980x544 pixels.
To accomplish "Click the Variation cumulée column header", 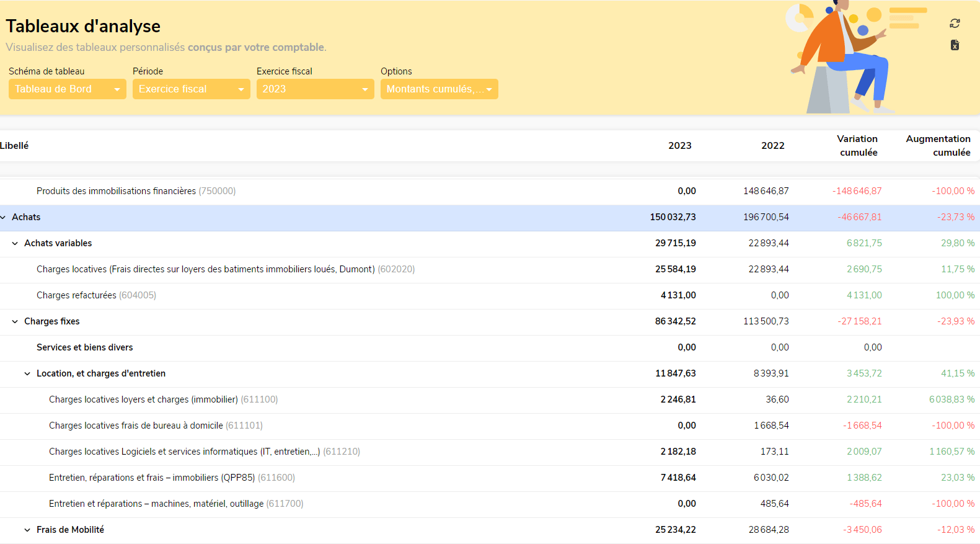I will [x=858, y=146].
